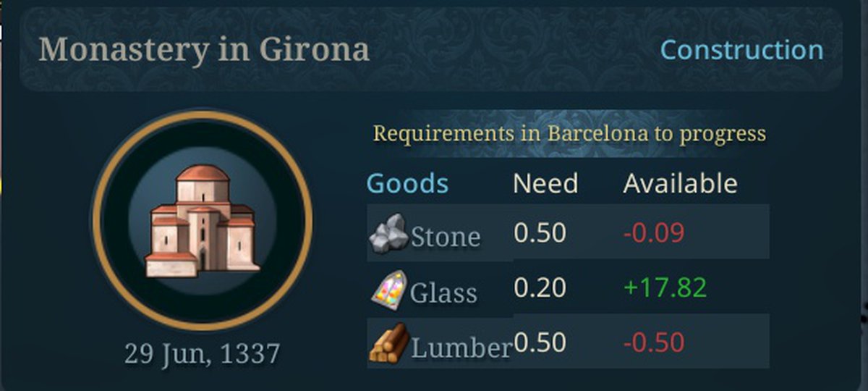The height and width of the screenshot is (391, 868).
Task: Click Glass available value +17.82
Action: tap(664, 288)
